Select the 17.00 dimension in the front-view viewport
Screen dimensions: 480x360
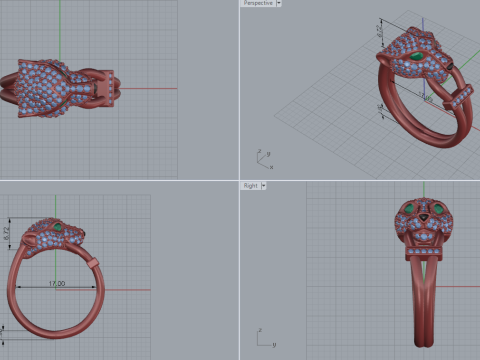pyautogui.click(x=57, y=284)
